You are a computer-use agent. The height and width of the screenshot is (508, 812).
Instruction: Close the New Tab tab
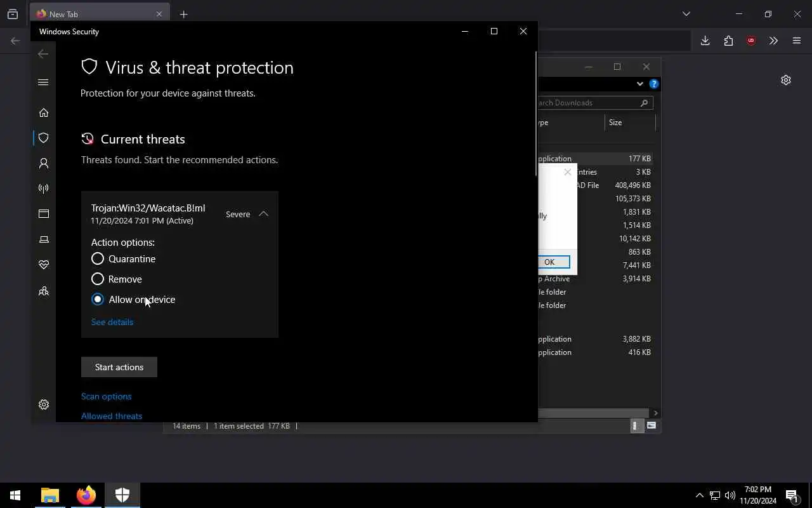(x=159, y=14)
